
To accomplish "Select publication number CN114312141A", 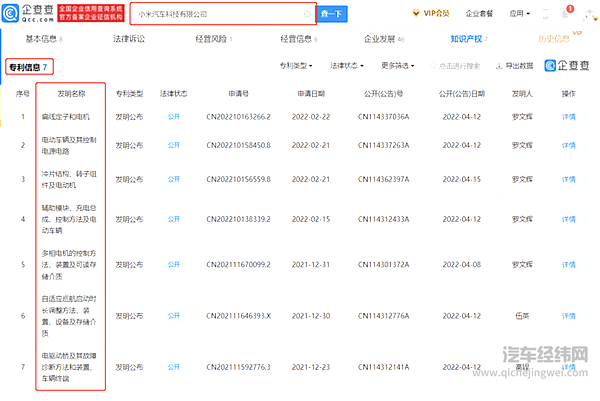I will [383, 367].
